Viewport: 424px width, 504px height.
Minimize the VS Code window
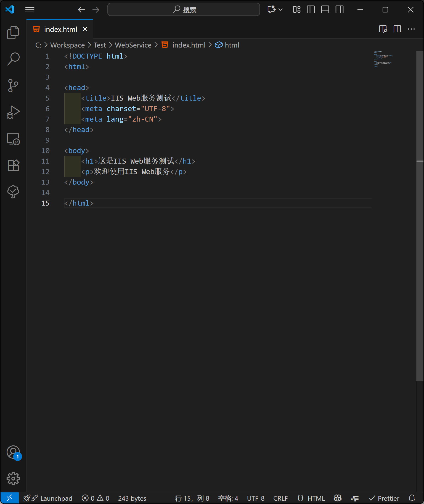pos(360,10)
